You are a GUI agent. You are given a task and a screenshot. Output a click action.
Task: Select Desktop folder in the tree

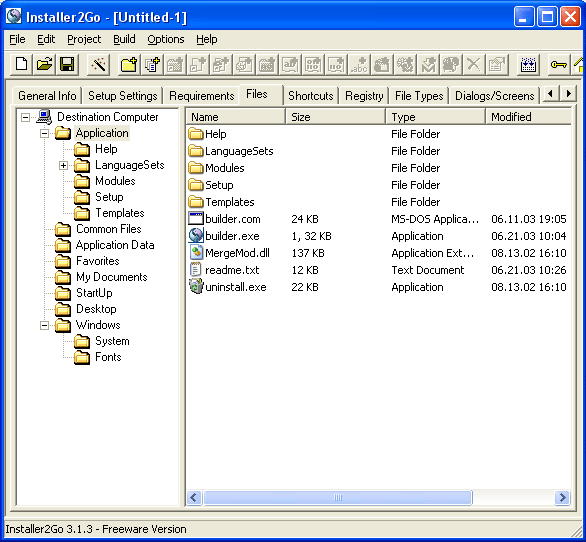tap(96, 309)
